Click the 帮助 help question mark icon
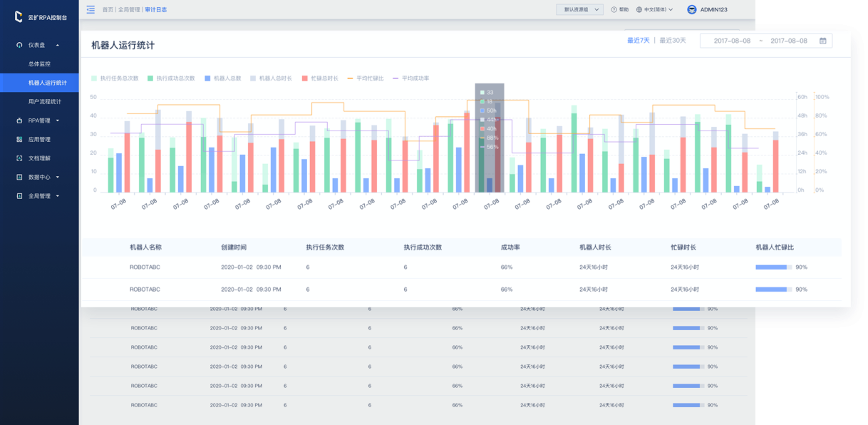Image resolution: width=868 pixels, height=425 pixels. click(614, 10)
